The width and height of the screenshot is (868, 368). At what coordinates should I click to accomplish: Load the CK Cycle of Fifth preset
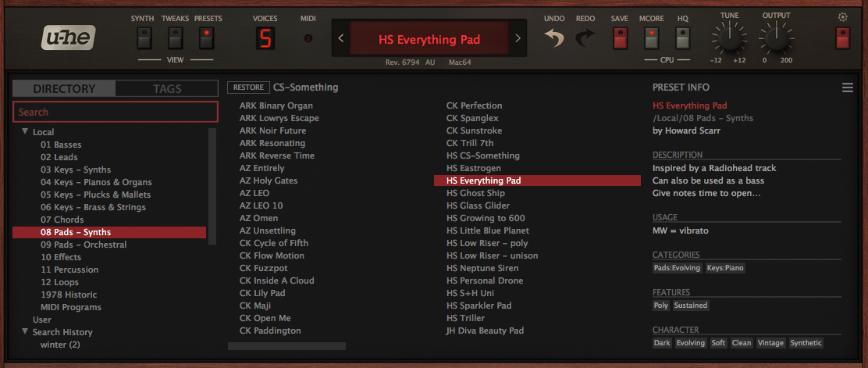(274, 243)
